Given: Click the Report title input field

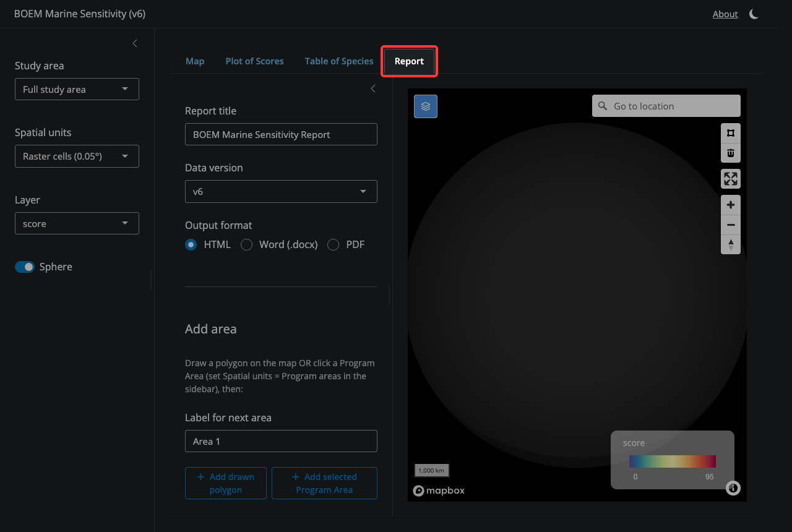Looking at the screenshot, I should coord(281,134).
